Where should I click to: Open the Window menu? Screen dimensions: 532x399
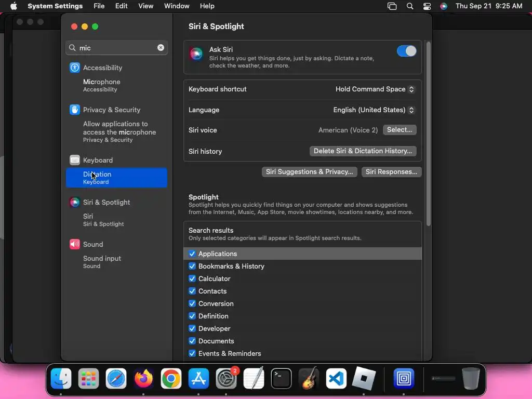(177, 6)
